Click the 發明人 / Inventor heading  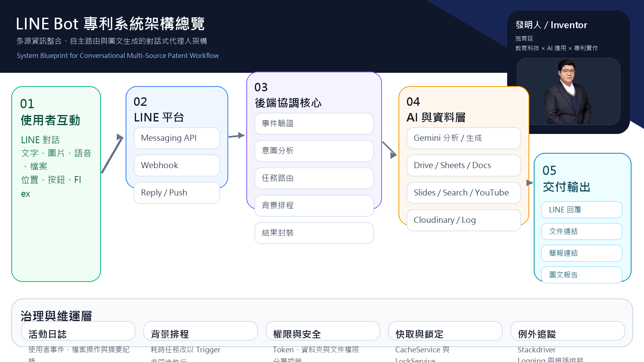(551, 25)
